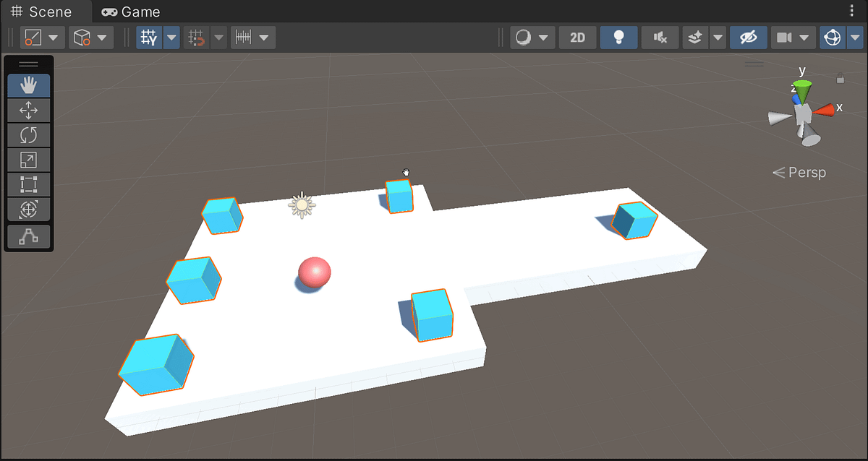The width and height of the screenshot is (868, 461).
Task: Open the available custom editor tools
Action: point(28,236)
